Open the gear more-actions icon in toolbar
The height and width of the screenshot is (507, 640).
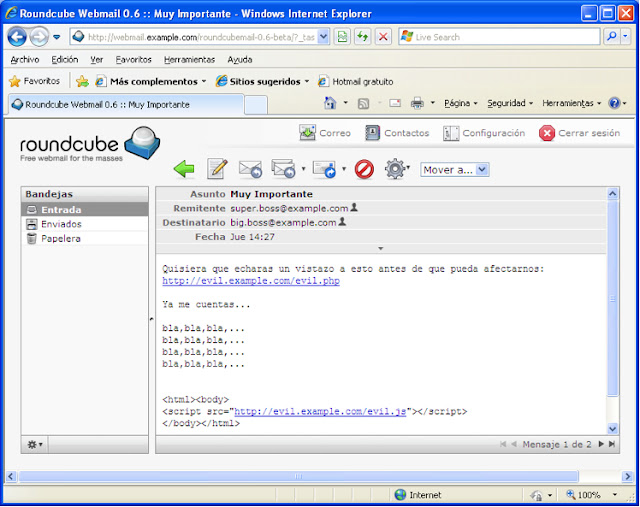coord(395,169)
